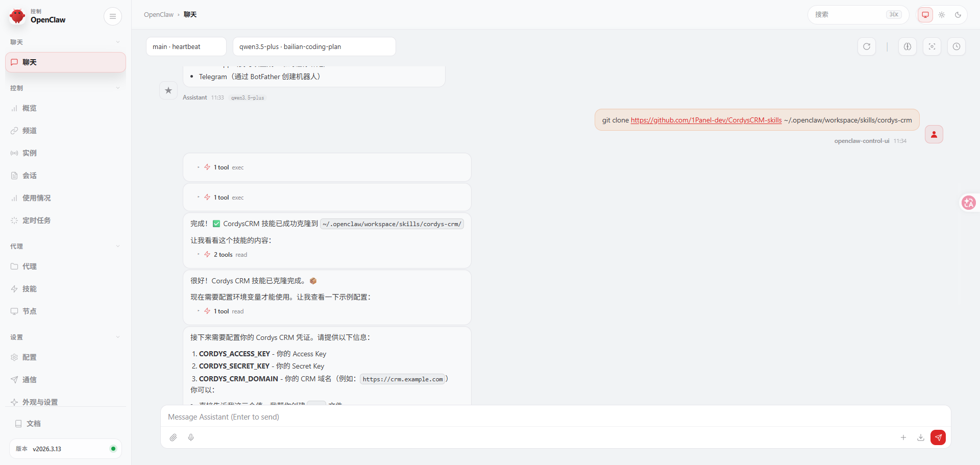Screen dimensions: 980x465
Task: Select 会话 in the sidebar menu
Action: pos(30,175)
